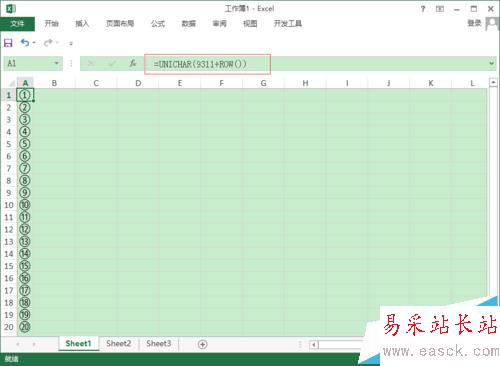Image resolution: width=500 pixels, height=366 pixels.
Task: Click the 登录 sign-in link
Action: point(474,23)
